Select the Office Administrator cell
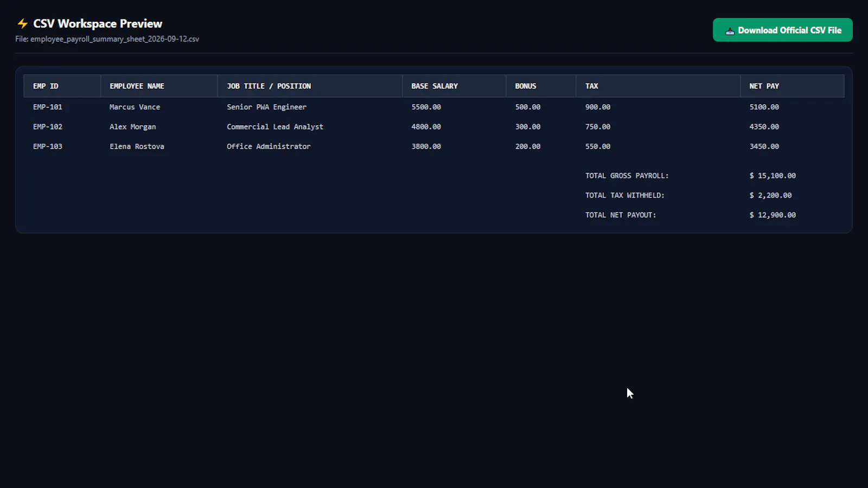The image size is (868, 488). tap(269, 146)
